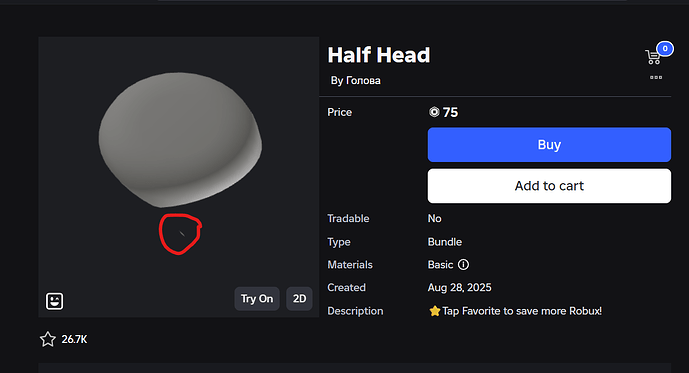The image size is (689, 373).
Task: Click the Price label
Action: click(340, 112)
